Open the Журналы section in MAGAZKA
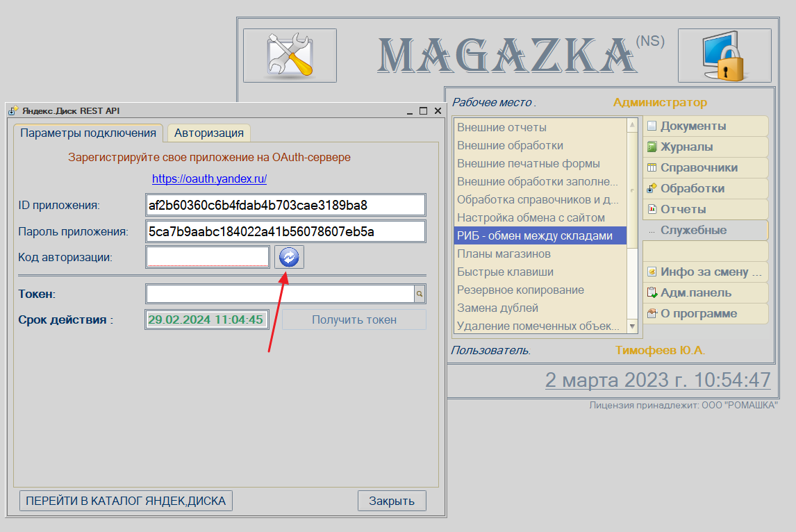Image resolution: width=796 pixels, height=532 pixels. 705,147
